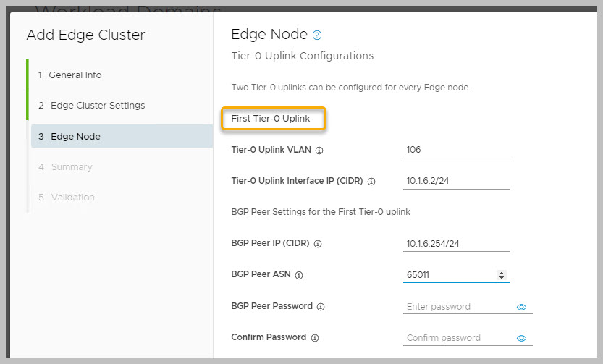
Task: Select Edge Node step in wizard
Action: point(75,136)
